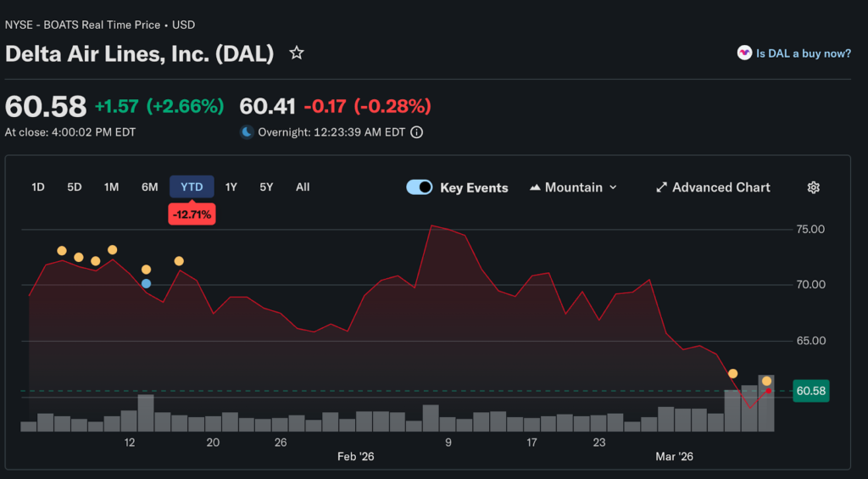868x479 pixels.
Task: Click the overnight moon icon
Action: pos(247,132)
